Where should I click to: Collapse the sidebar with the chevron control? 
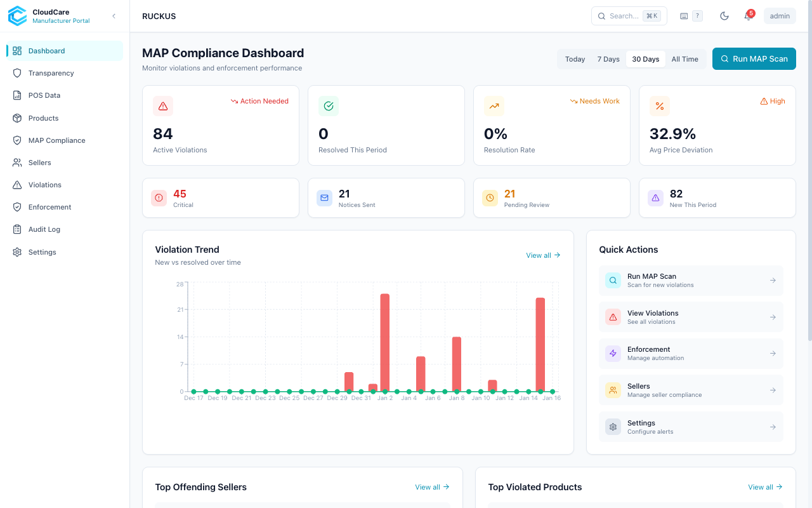tap(114, 16)
